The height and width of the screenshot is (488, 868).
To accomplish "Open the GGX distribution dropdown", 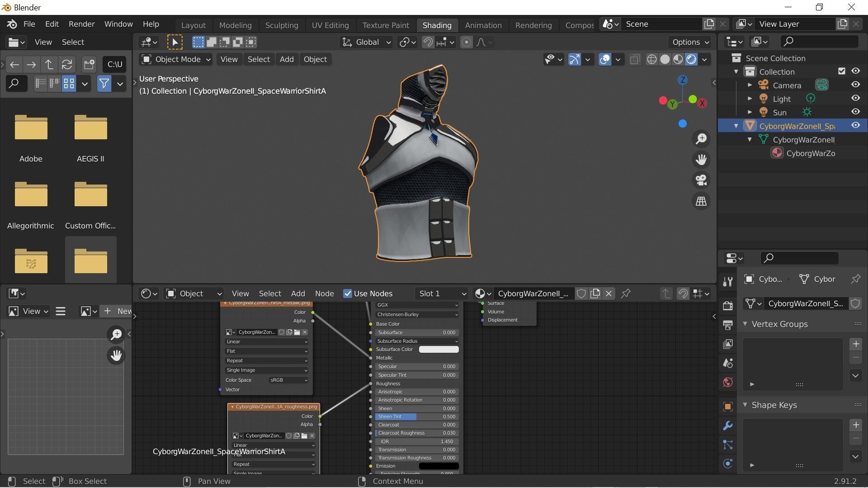I will (x=417, y=305).
